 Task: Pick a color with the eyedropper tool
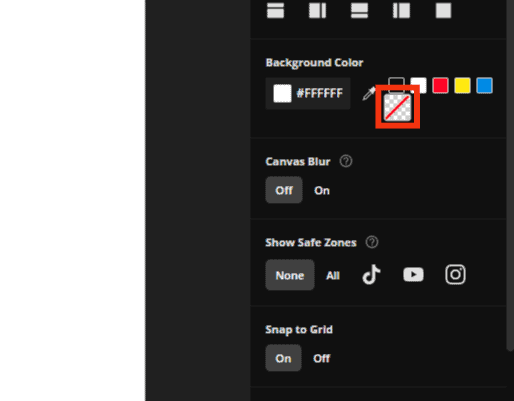pos(369,94)
